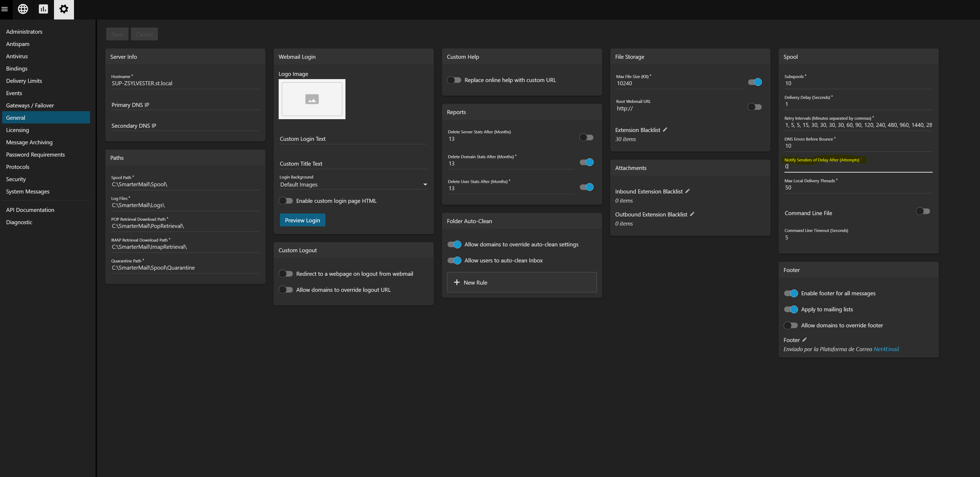The height and width of the screenshot is (477, 980).
Task: Disable Allow users to auto-clean Inbox
Action: 454,261
